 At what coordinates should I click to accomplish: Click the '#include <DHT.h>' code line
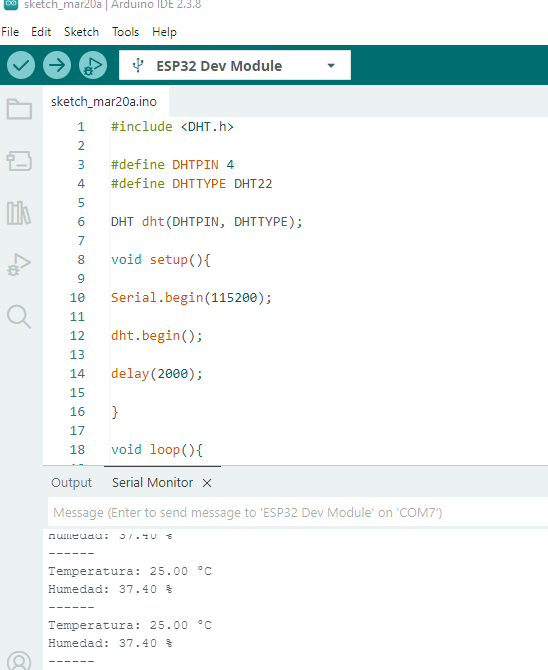point(172,127)
